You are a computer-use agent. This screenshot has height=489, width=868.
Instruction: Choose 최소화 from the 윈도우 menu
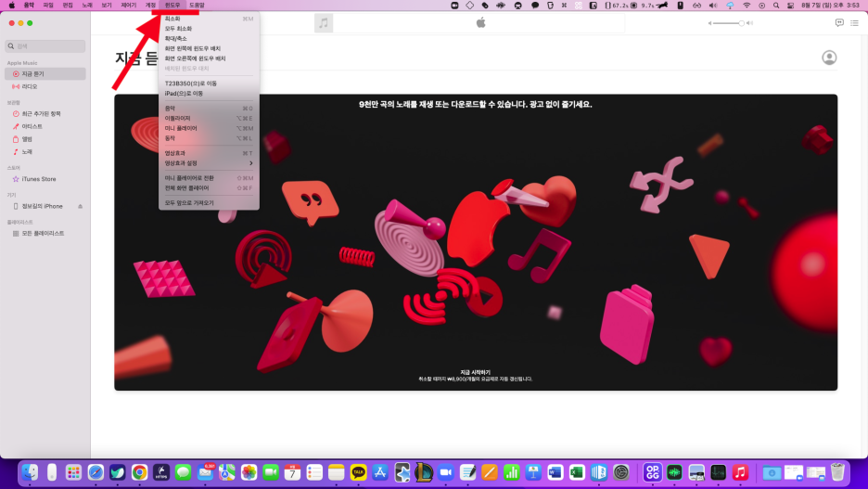point(209,19)
